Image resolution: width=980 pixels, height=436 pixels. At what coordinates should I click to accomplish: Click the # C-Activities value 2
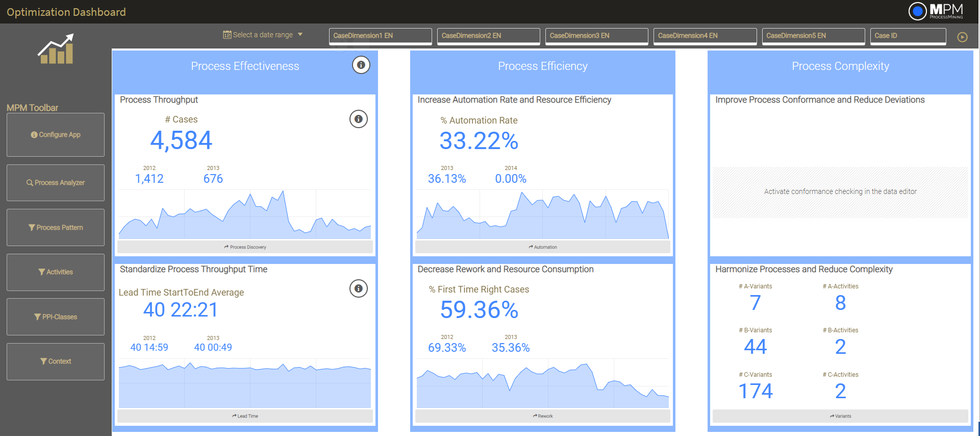click(x=841, y=392)
